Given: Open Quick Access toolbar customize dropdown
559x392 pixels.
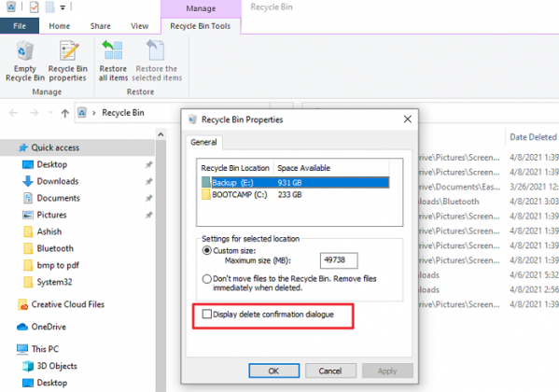Looking at the screenshot, I should [x=63, y=7].
